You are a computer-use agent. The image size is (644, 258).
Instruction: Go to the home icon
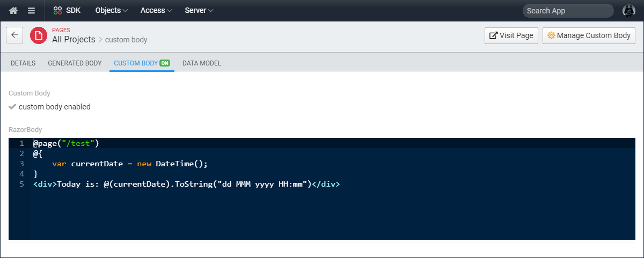coord(13,10)
